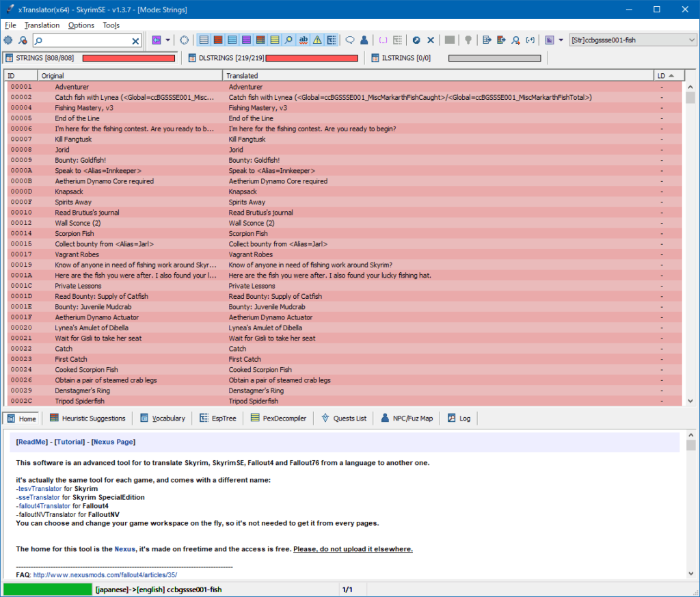Viewport: 700px width, 597px height.
Task: Open the Options menu
Action: click(81, 25)
